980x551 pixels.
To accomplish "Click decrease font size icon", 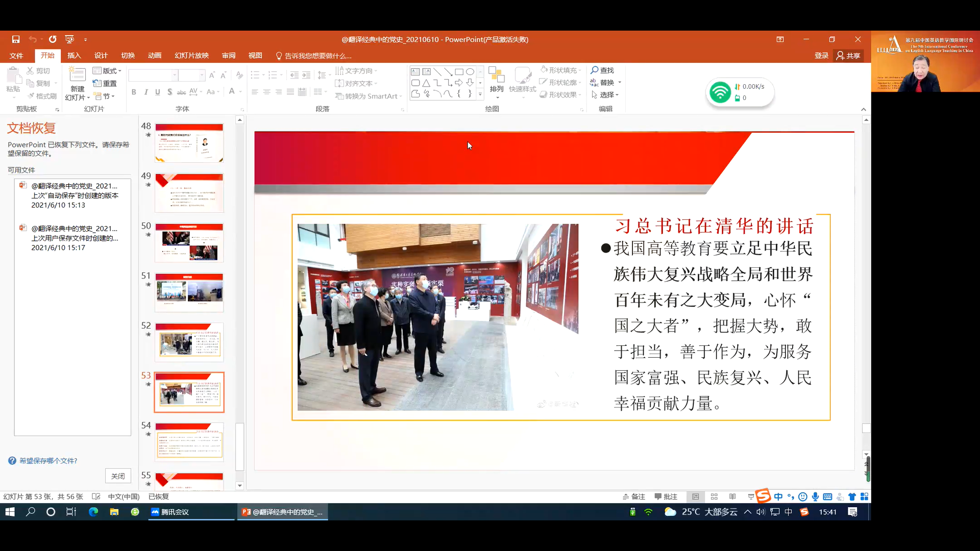I will [223, 76].
